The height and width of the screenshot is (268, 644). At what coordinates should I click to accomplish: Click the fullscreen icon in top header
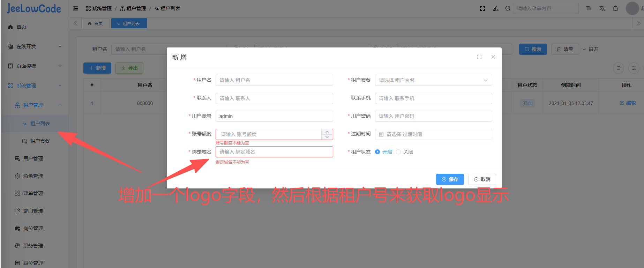(x=482, y=8)
